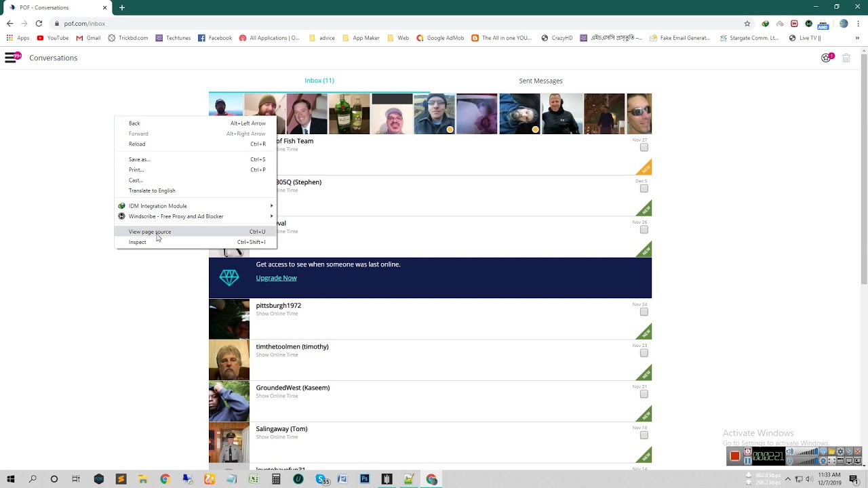Choose View page source

point(196,232)
